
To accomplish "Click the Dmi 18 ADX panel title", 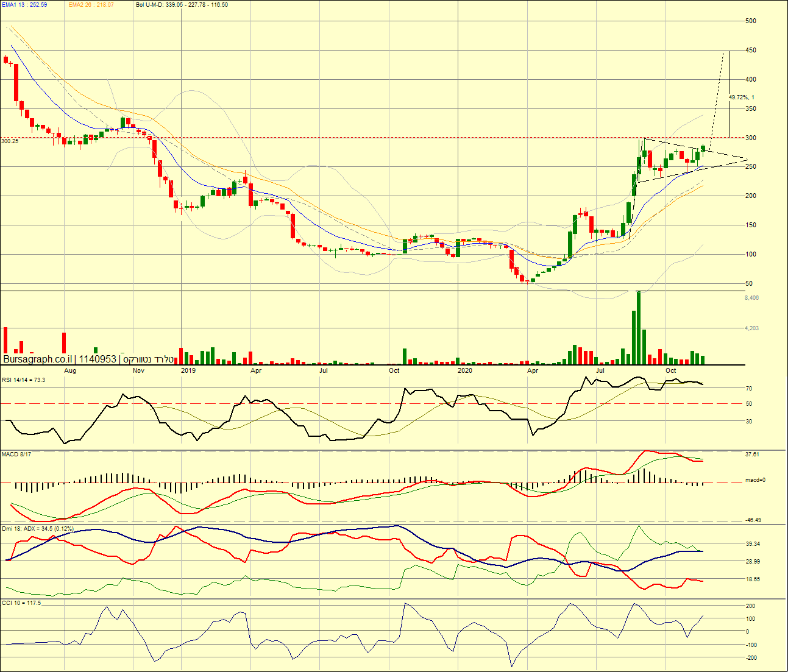I will point(38,529).
